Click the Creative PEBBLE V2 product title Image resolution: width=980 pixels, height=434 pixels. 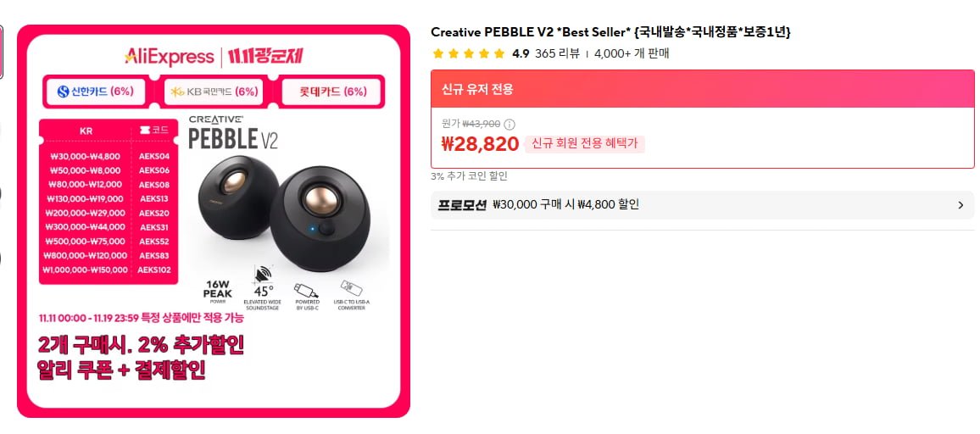pyautogui.click(x=610, y=32)
